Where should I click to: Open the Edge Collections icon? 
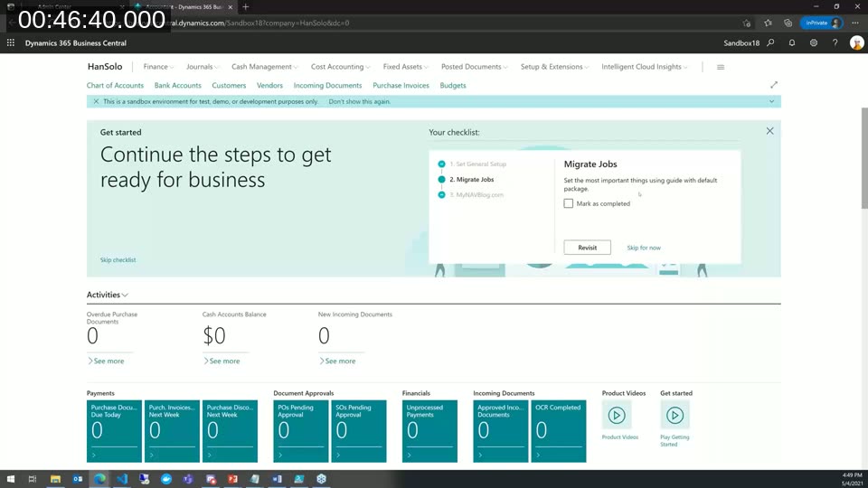(788, 23)
